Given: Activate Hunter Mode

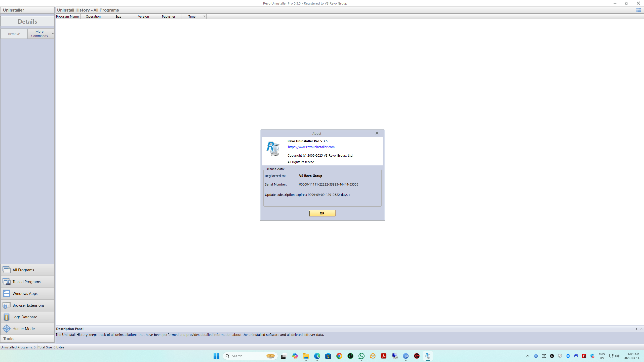Looking at the screenshot, I should [27, 329].
